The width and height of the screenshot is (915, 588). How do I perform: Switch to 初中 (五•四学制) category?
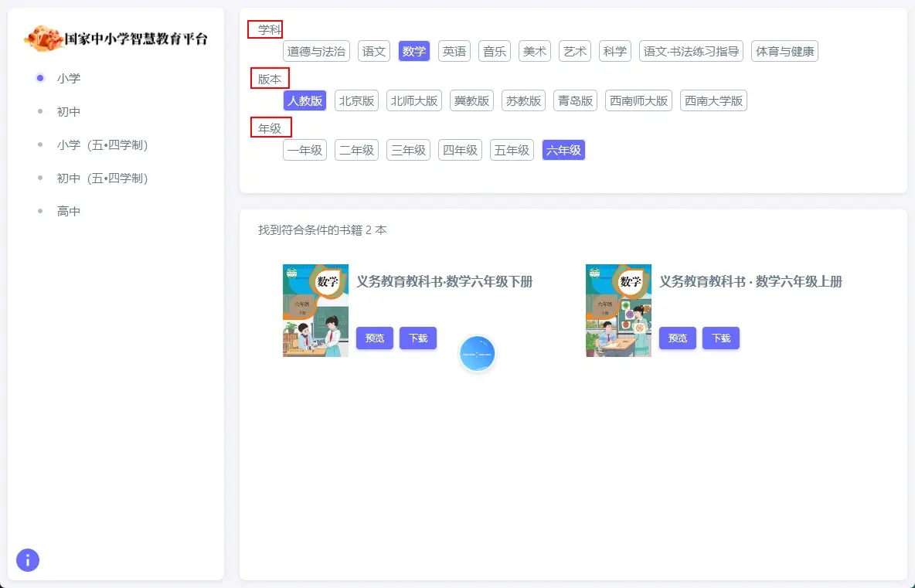point(101,178)
